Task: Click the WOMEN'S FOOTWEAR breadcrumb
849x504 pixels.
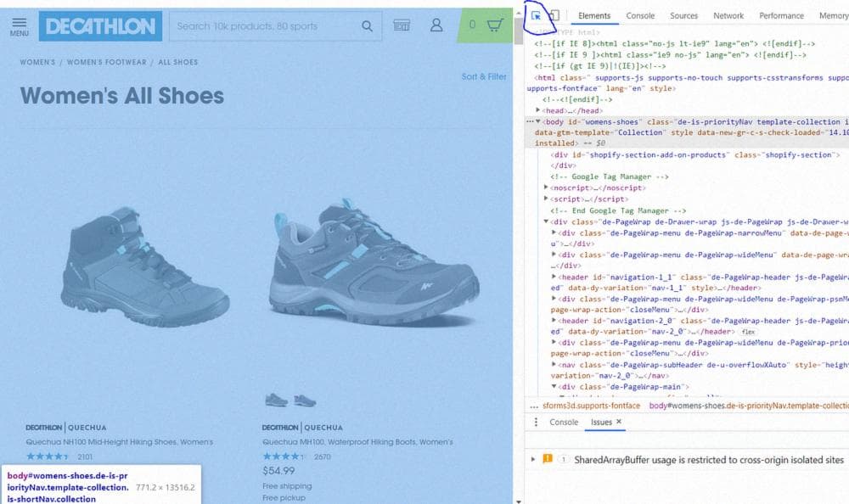Action: point(107,62)
